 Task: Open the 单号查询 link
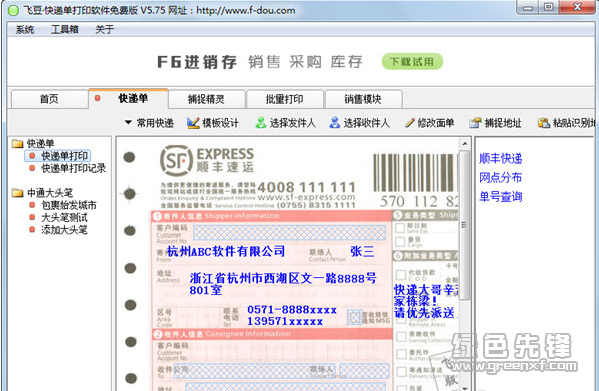(x=500, y=197)
